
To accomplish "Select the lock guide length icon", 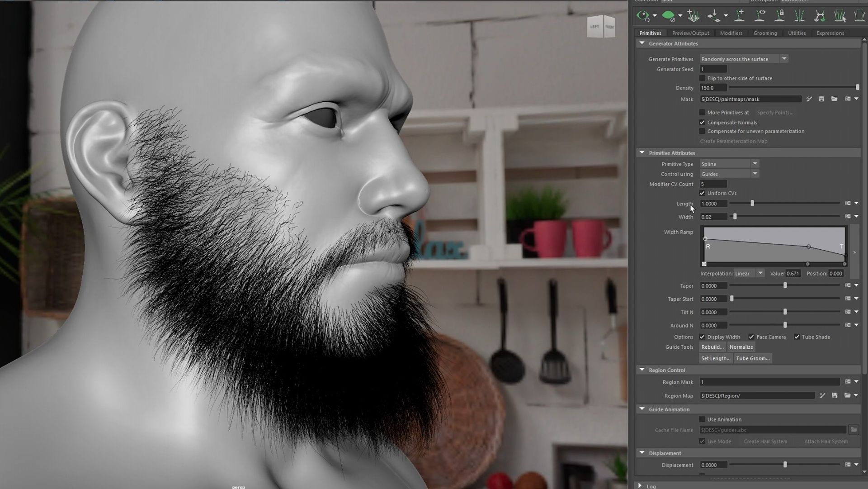I will coord(779,16).
